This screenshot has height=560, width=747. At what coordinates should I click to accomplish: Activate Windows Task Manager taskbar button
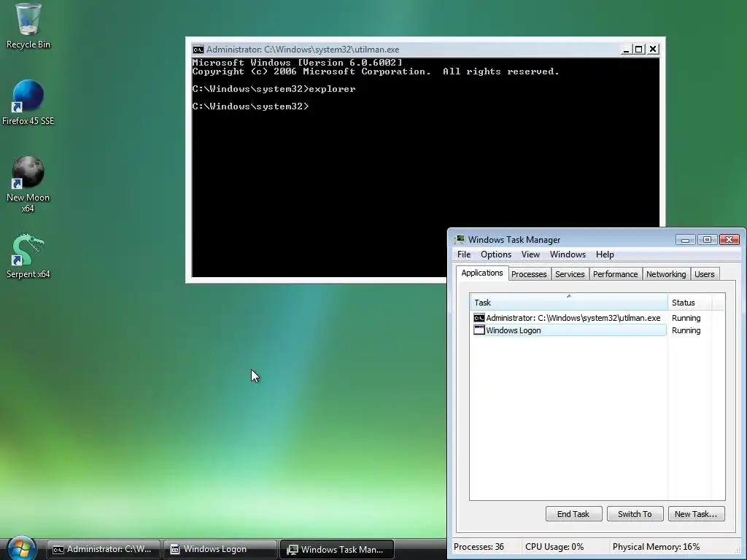click(337, 549)
